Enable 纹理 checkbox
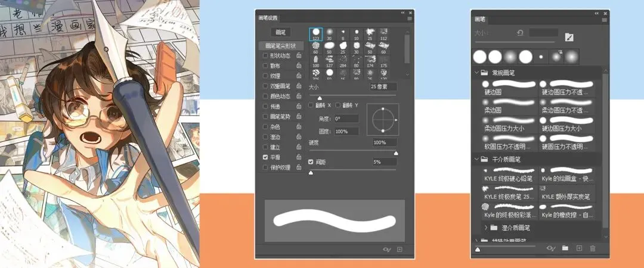 (x=265, y=76)
